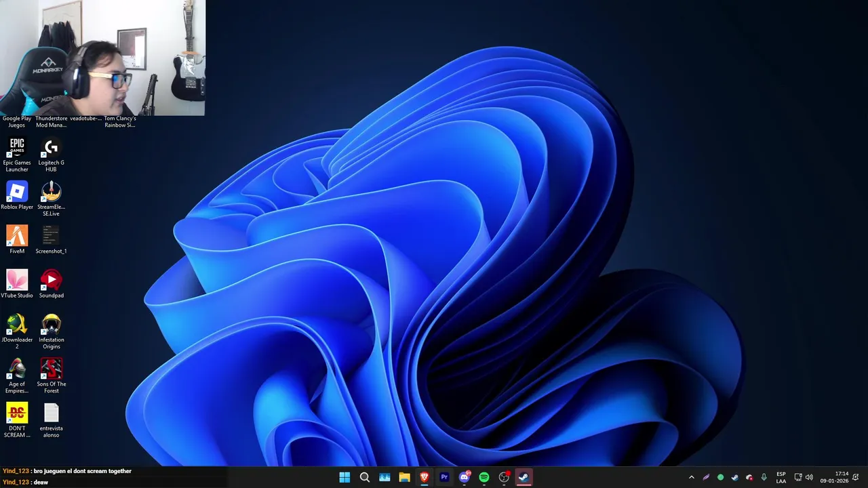Open the landscape widget app on taskbar
The image size is (868, 488).
[x=384, y=477]
